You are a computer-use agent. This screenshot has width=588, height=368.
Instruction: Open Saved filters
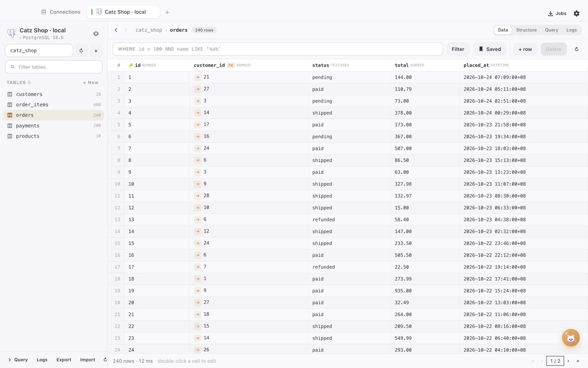point(490,49)
